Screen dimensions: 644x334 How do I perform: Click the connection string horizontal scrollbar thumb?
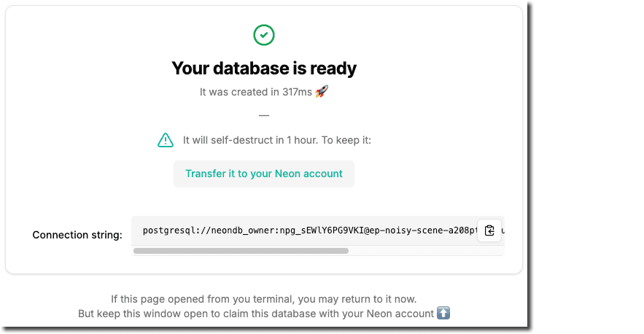tap(241, 251)
